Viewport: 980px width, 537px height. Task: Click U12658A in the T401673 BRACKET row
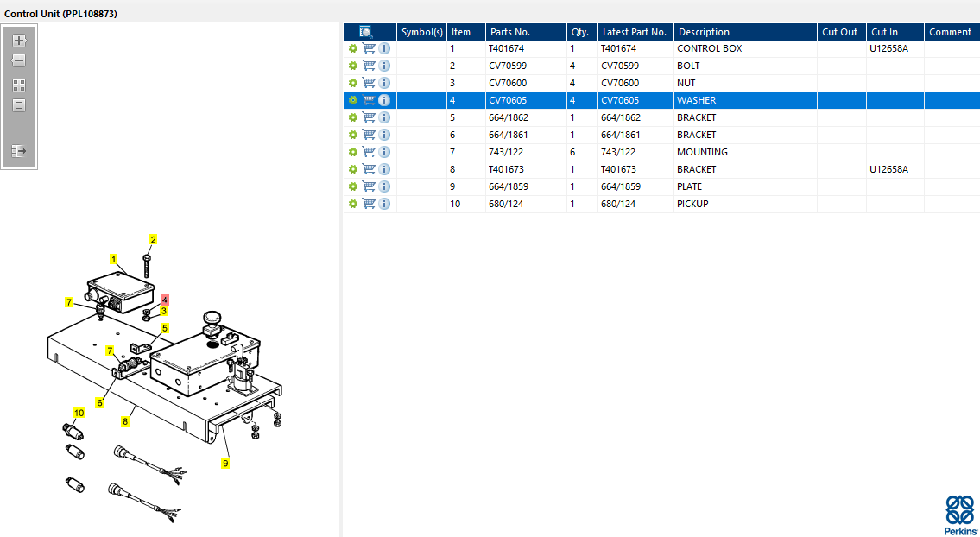pyautogui.click(x=888, y=169)
